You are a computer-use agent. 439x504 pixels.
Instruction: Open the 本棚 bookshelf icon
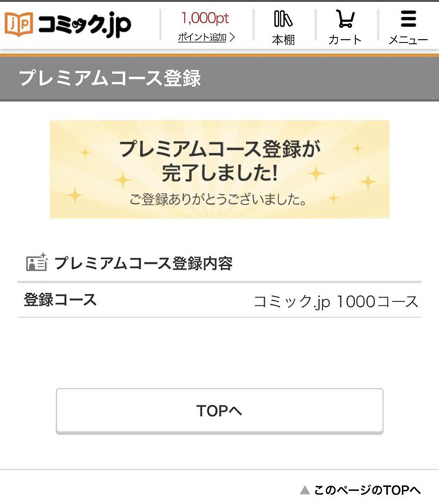pos(283,19)
